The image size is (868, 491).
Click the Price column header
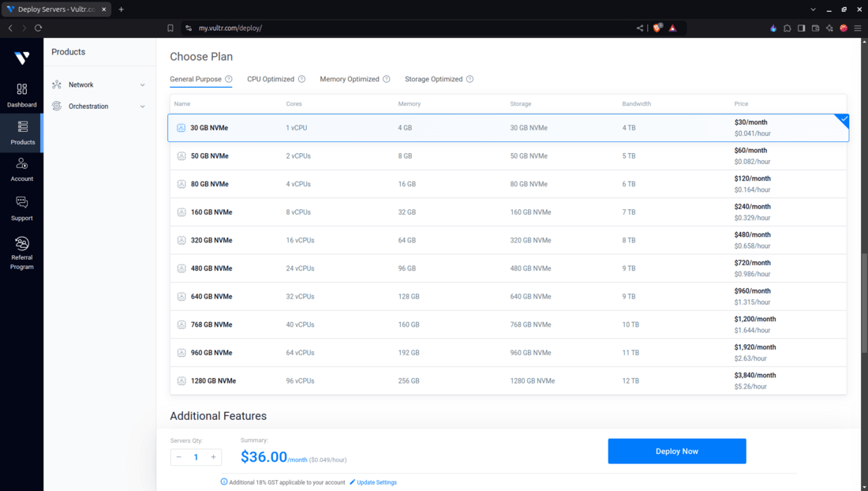(741, 104)
